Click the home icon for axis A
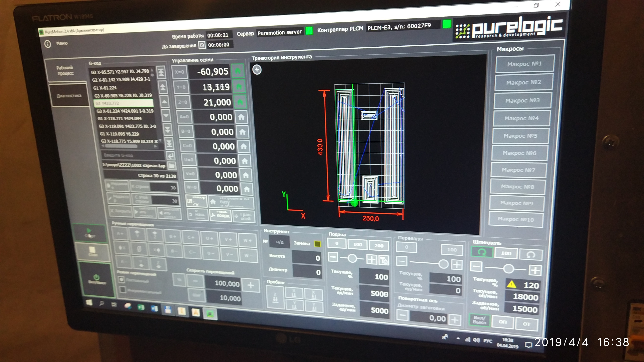 241,117
